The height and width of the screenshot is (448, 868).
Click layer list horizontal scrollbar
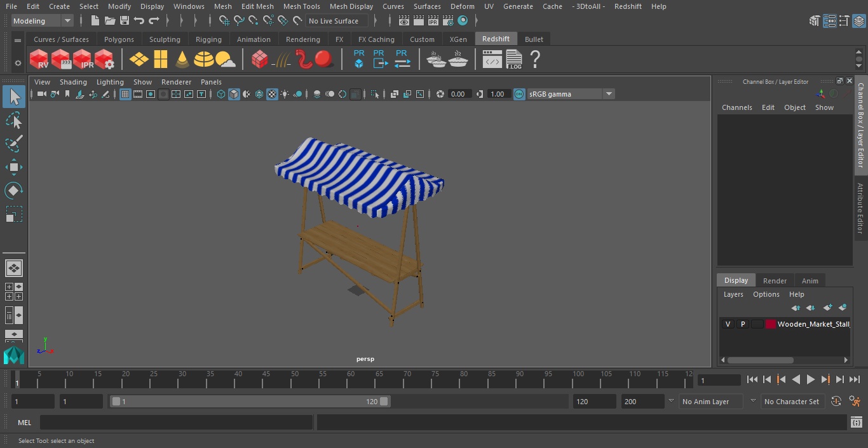click(760, 360)
